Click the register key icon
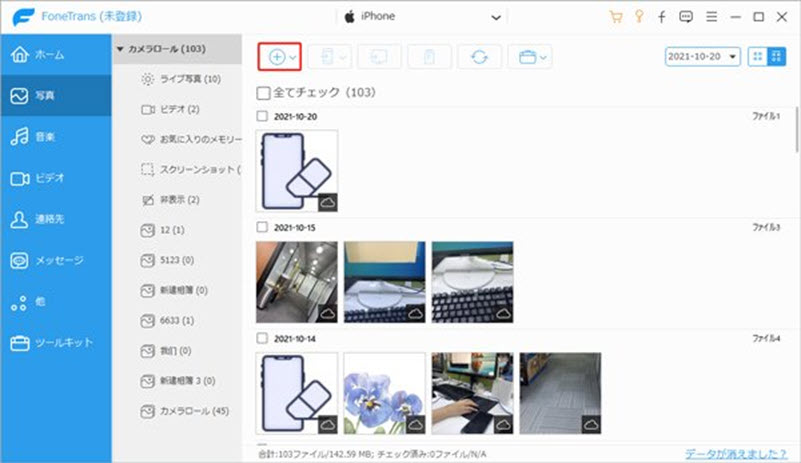 click(x=639, y=16)
